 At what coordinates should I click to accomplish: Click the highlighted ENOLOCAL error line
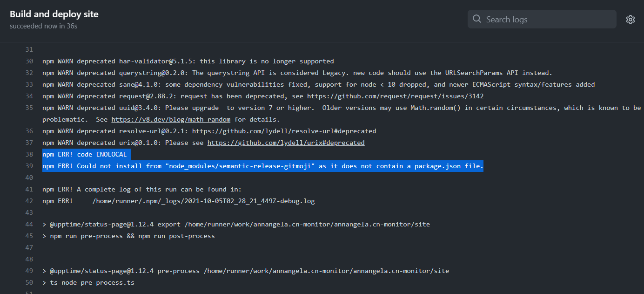point(84,154)
